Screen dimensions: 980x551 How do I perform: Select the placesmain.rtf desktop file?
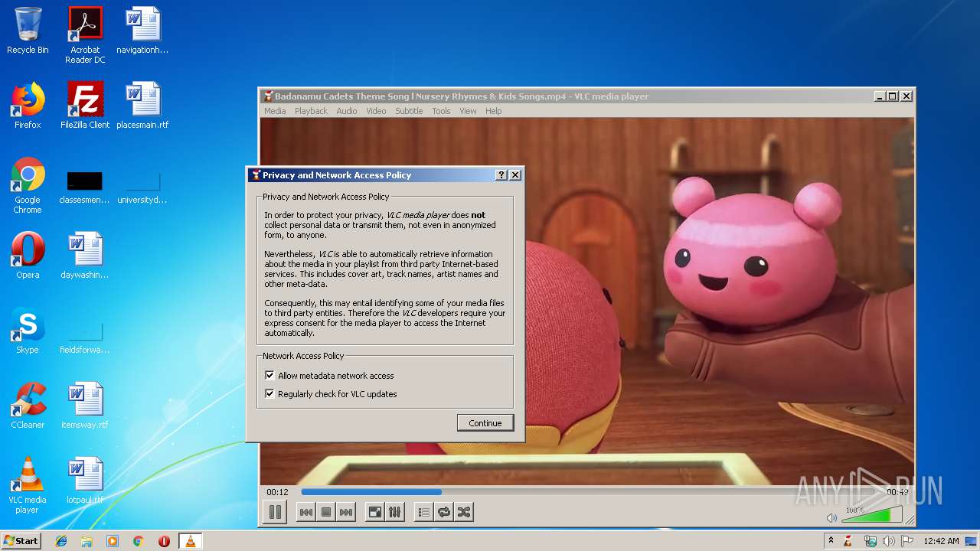click(x=142, y=106)
